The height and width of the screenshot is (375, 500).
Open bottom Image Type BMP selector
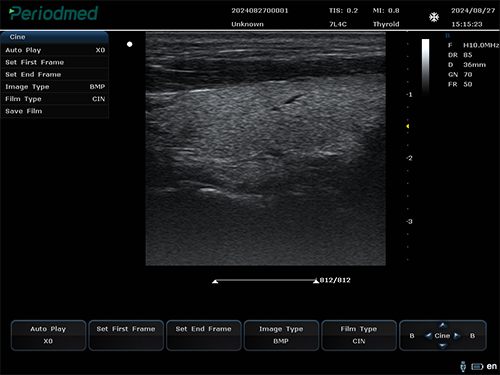pyautogui.click(x=281, y=335)
